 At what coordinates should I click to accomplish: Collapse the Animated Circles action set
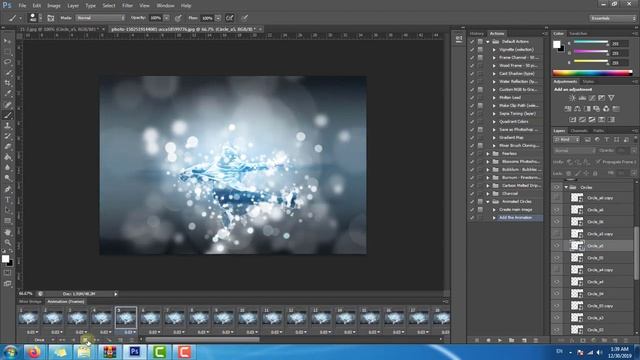tap(488, 202)
